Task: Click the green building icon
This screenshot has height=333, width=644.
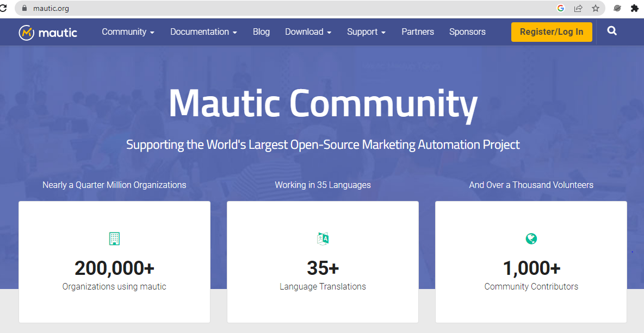Action: click(114, 238)
